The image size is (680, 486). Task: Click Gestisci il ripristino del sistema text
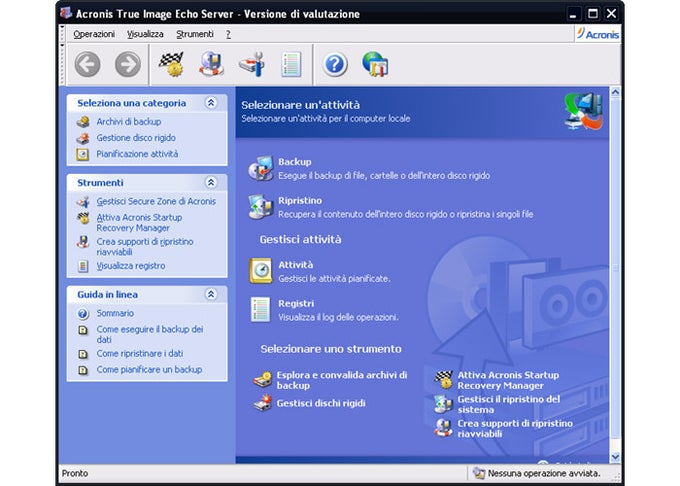tap(509, 404)
